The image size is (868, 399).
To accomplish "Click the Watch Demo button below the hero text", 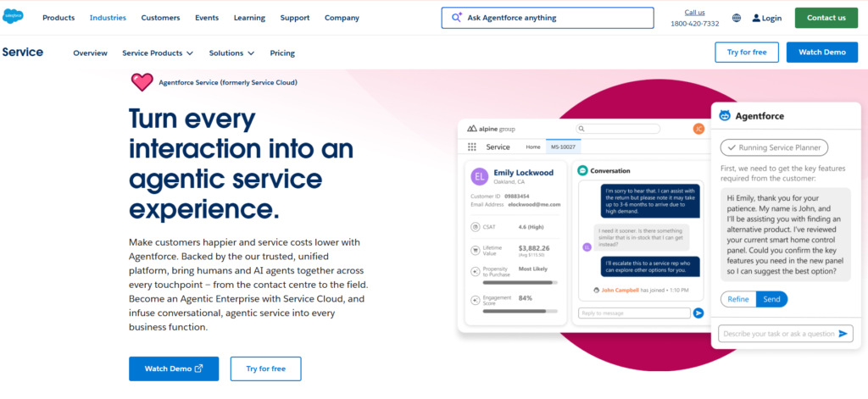I will (x=174, y=369).
